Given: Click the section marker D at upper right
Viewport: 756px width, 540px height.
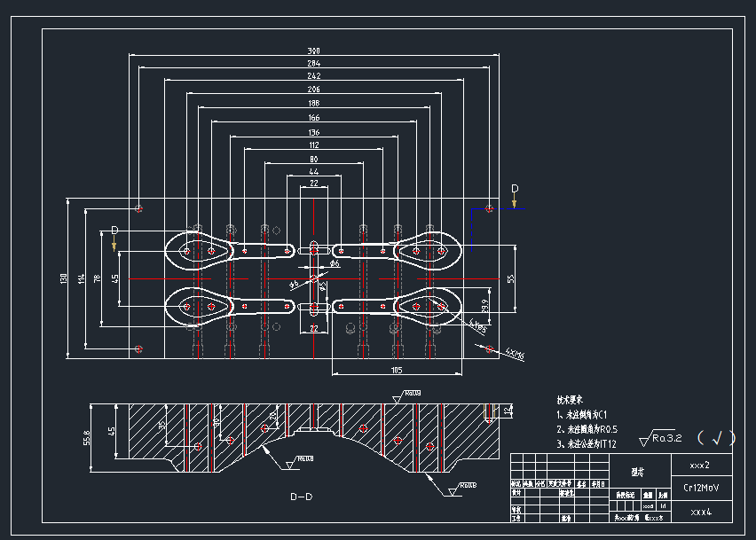Looking at the screenshot, I should click(x=515, y=189).
